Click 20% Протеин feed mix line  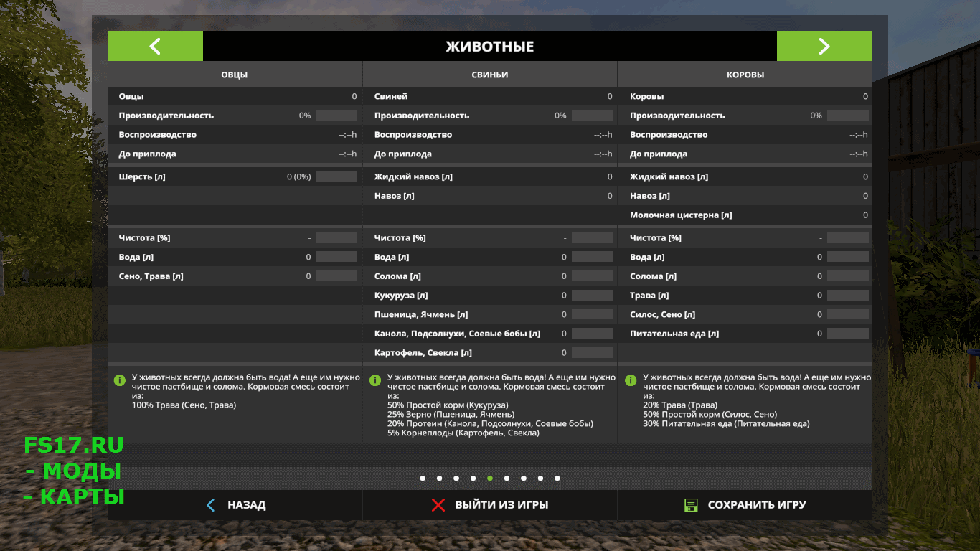pos(490,424)
